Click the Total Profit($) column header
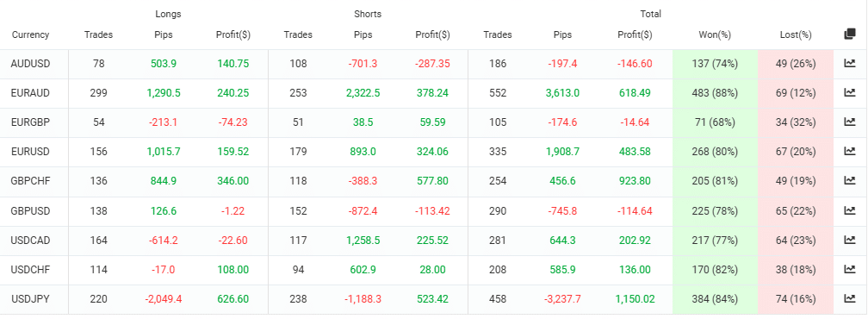 pyautogui.click(x=635, y=34)
